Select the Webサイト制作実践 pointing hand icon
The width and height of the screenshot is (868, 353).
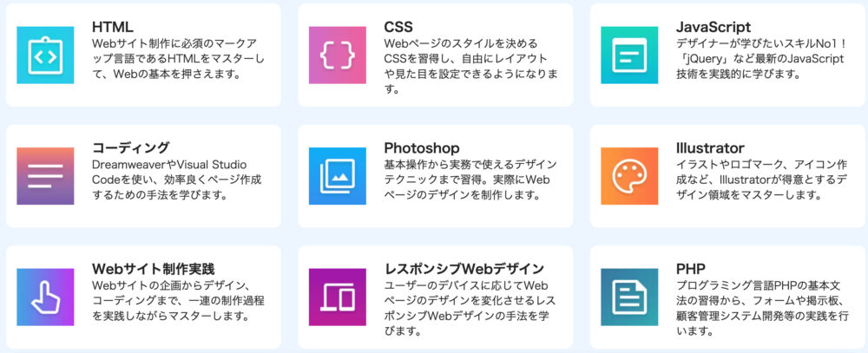45,297
